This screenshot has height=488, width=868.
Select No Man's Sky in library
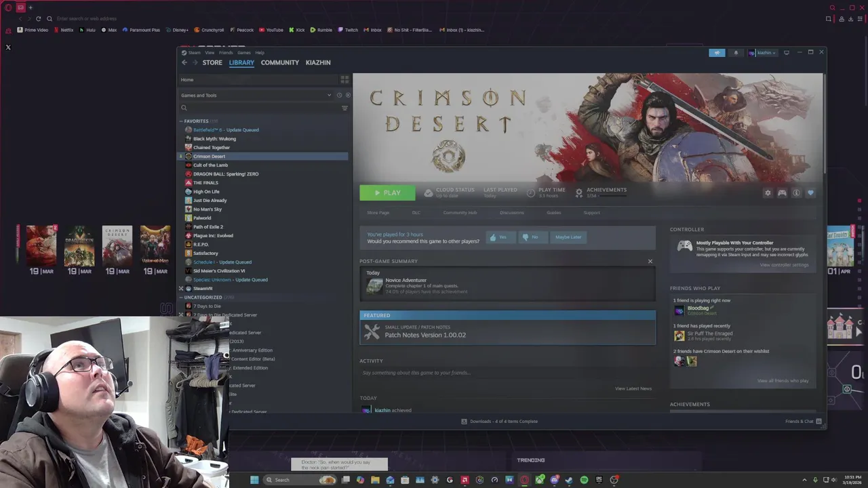click(208, 209)
